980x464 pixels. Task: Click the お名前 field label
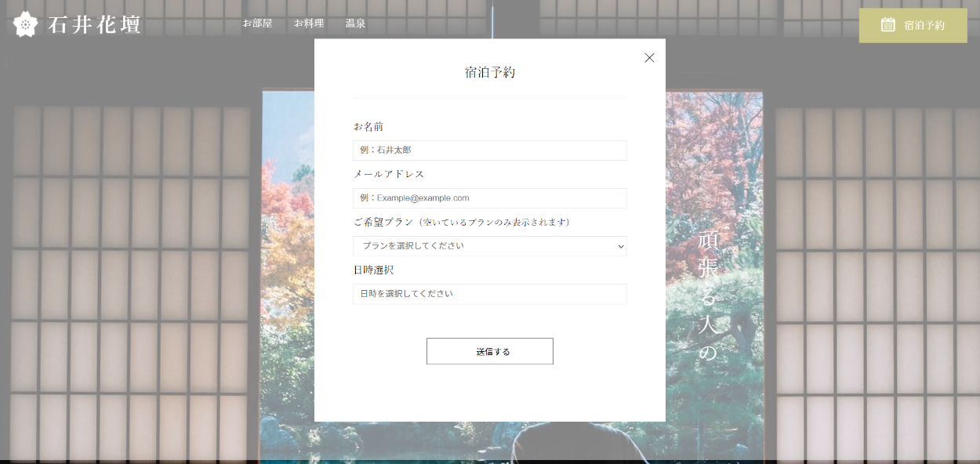coord(368,127)
